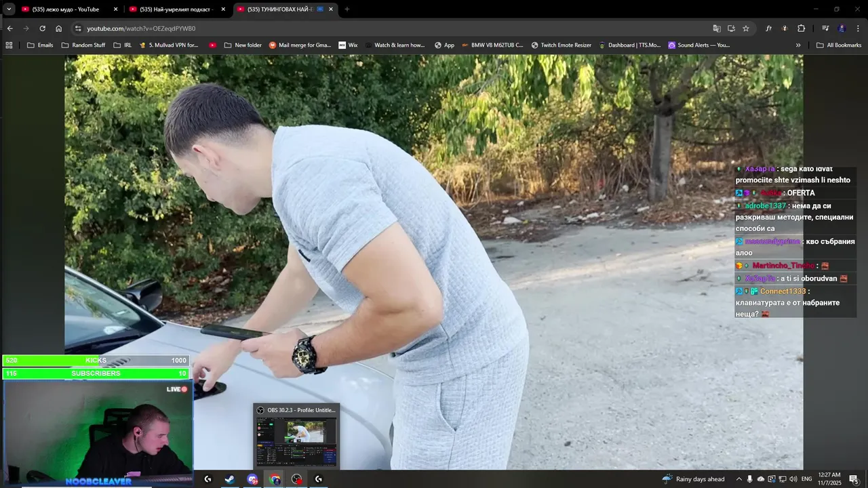Open the Wix bookmark
The width and height of the screenshot is (868, 488).
(x=348, y=45)
